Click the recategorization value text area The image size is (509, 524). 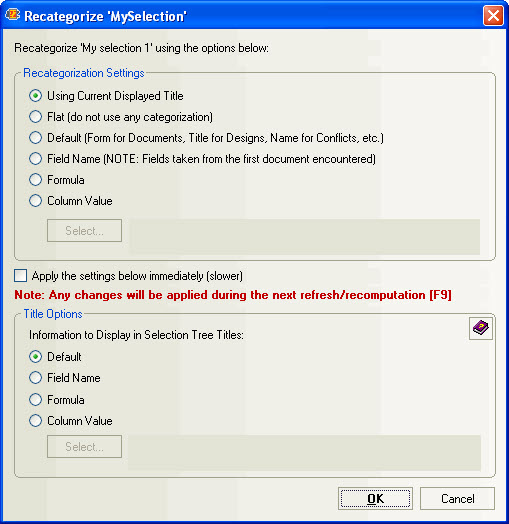[304, 237]
